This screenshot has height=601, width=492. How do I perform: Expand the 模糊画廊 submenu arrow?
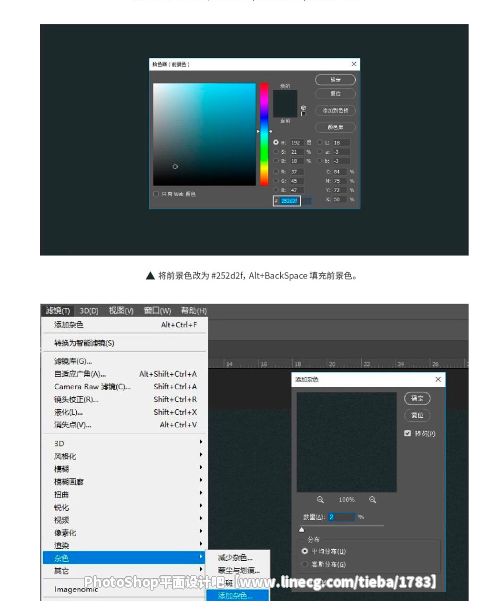(201, 480)
